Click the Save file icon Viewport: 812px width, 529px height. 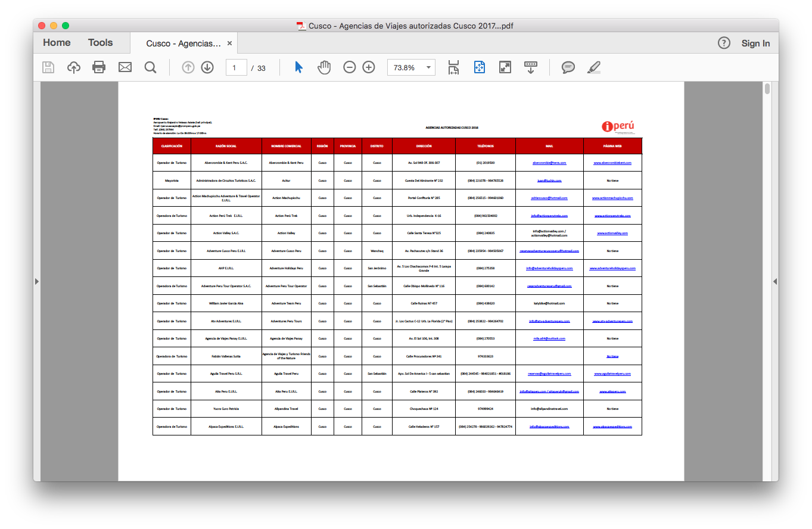[48, 67]
